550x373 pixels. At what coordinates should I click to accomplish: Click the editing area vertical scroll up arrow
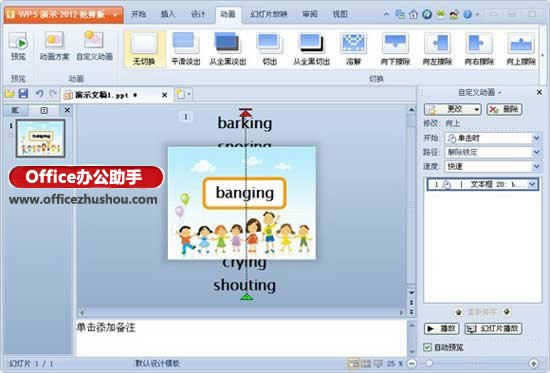pyautogui.click(x=411, y=110)
